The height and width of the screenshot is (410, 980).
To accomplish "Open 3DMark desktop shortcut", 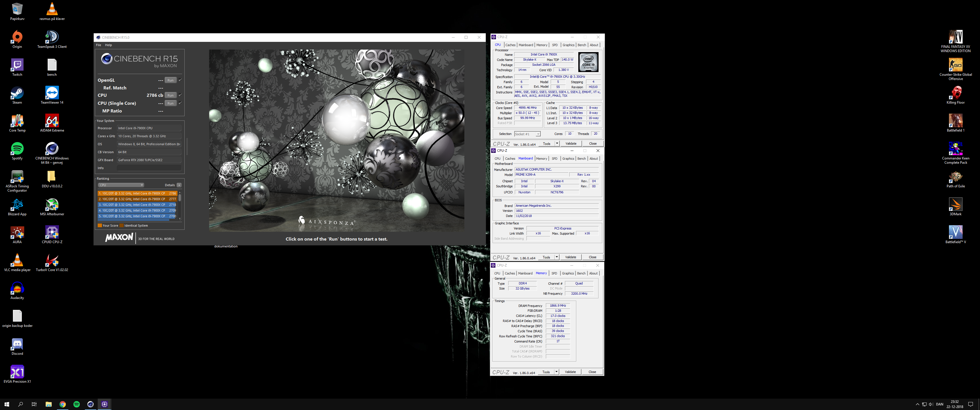I will (x=955, y=207).
